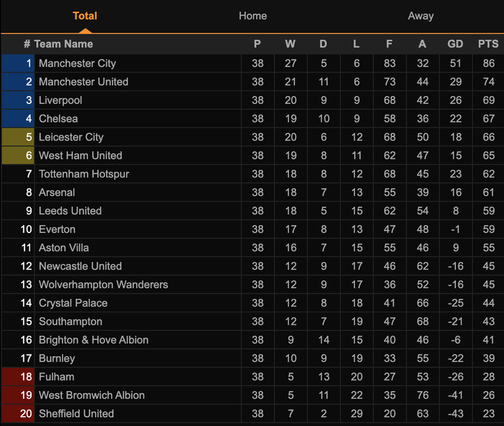Click the blue position 1 marker

tap(17, 63)
